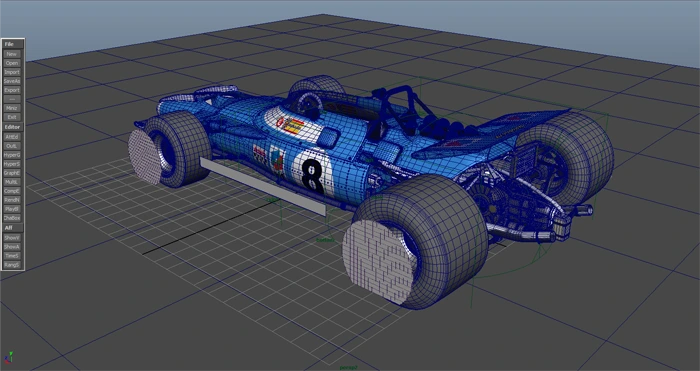Toggle the RangS range slider

point(12,265)
